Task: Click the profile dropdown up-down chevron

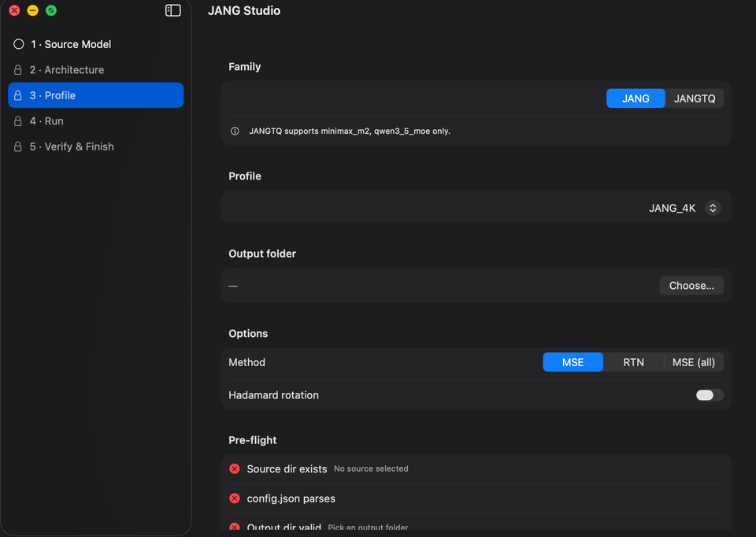Action: [x=713, y=208]
